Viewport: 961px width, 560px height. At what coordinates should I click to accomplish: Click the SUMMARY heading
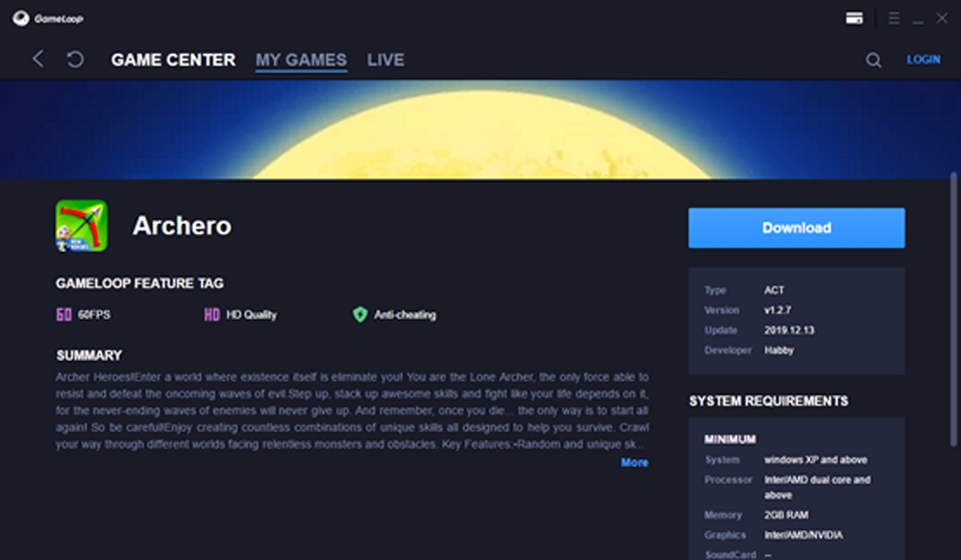click(x=88, y=355)
